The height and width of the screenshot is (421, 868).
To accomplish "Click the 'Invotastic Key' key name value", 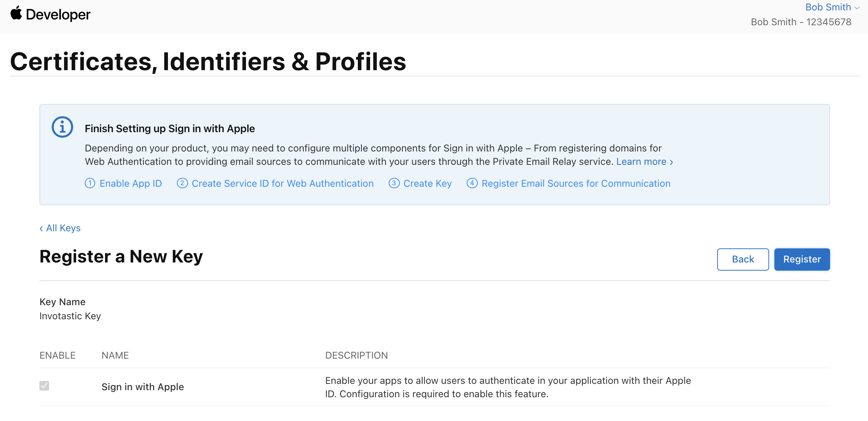I will click(x=70, y=316).
